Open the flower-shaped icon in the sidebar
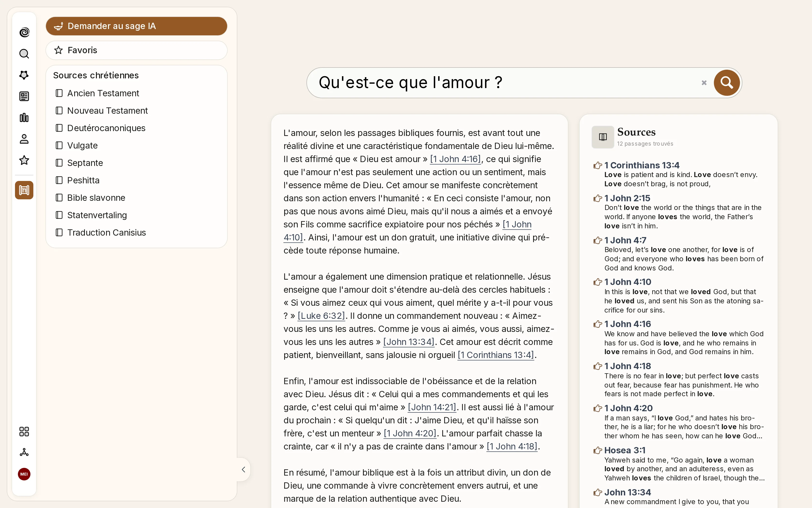This screenshot has height=508, width=812. click(x=24, y=75)
